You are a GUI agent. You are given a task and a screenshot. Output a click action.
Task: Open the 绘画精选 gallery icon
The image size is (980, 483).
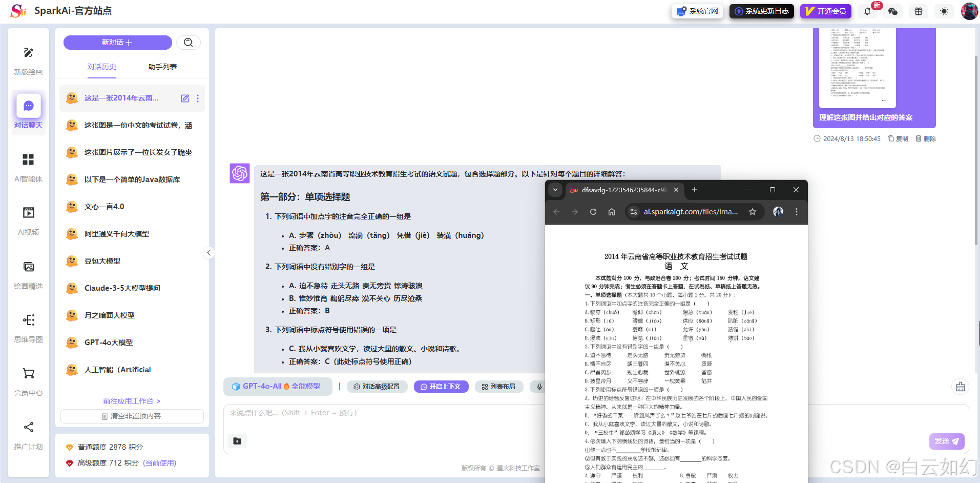pos(29,267)
